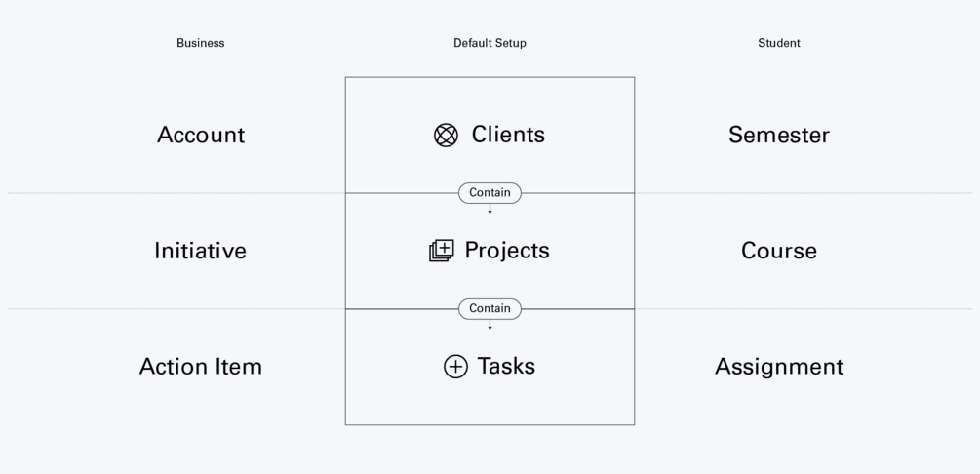The image size is (980, 474).
Task: Select the Contain pill between Clients and Projects
Action: 490,193
